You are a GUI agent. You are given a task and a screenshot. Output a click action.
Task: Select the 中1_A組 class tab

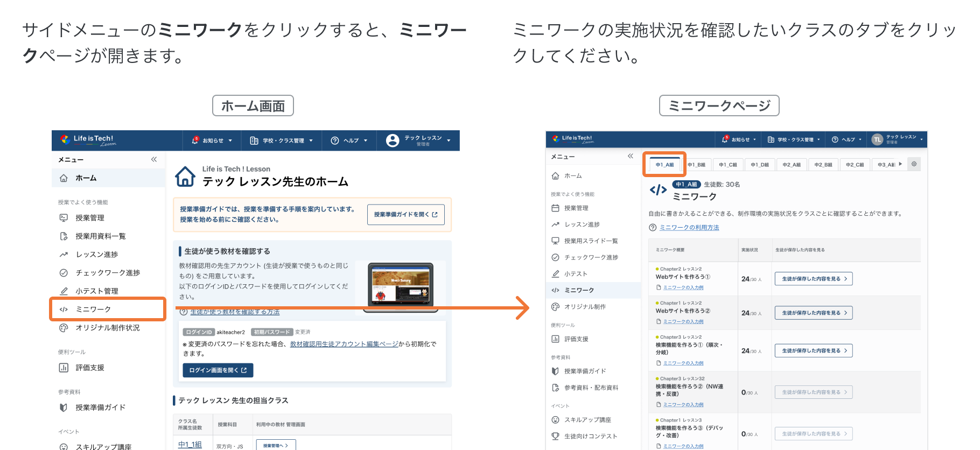(664, 165)
